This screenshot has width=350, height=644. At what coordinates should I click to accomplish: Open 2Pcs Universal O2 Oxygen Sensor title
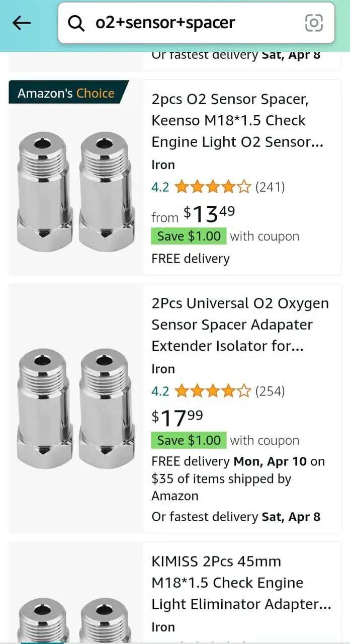coord(240,325)
